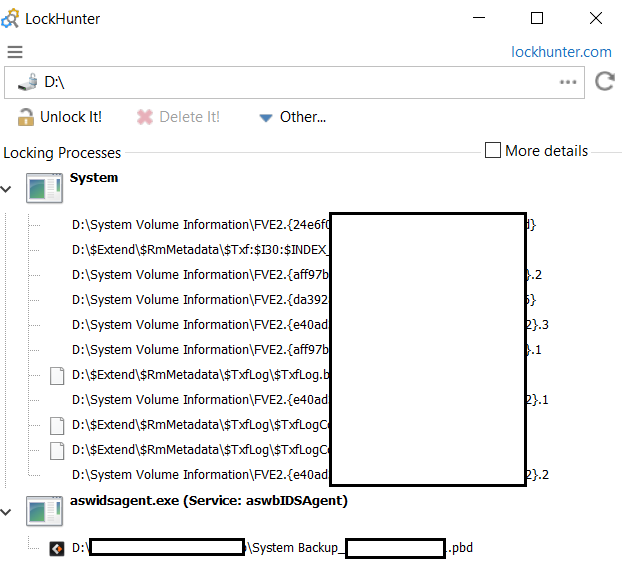Minimize the LockHunter window
622x569 pixels.
point(479,18)
